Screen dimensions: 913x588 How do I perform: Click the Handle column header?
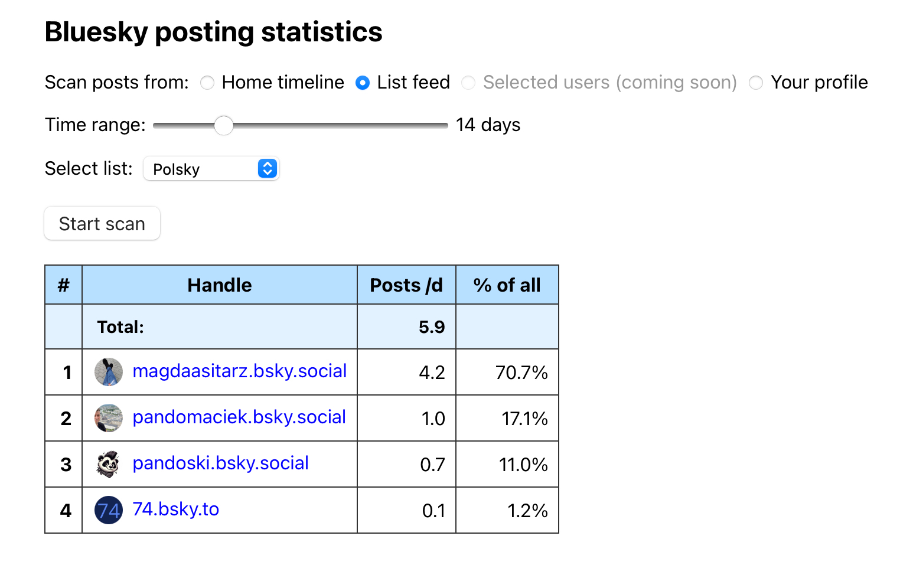[219, 285]
